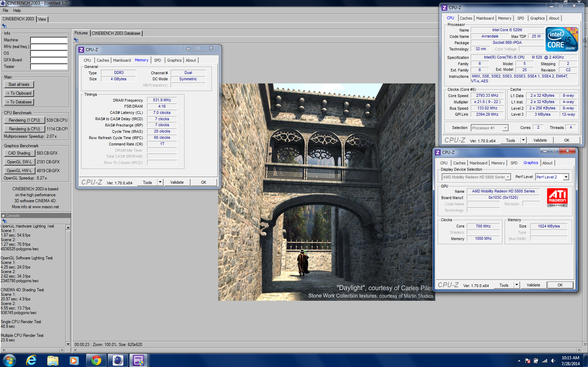Click the picture panel horizontal scrollbar right arrow
588x367 pixels.
pyautogui.click(x=579, y=350)
